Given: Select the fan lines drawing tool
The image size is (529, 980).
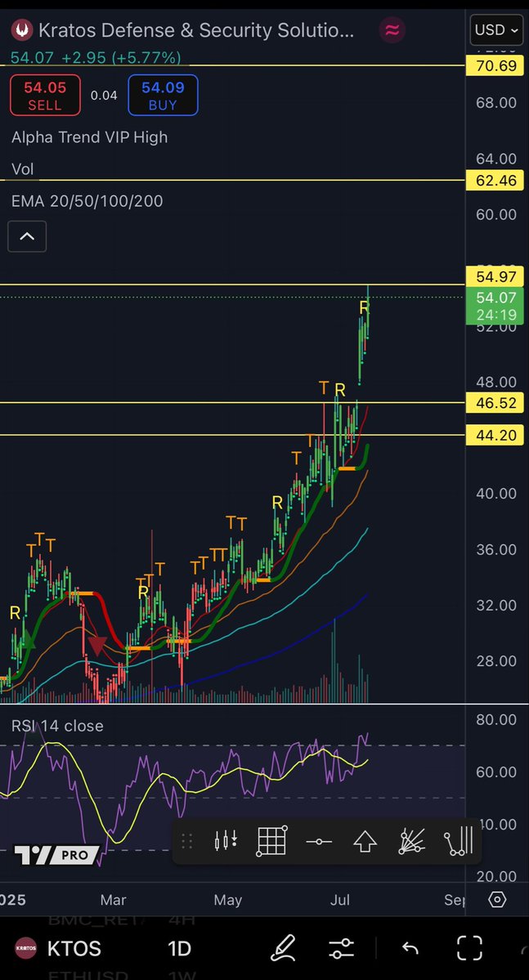Looking at the screenshot, I should 411,841.
